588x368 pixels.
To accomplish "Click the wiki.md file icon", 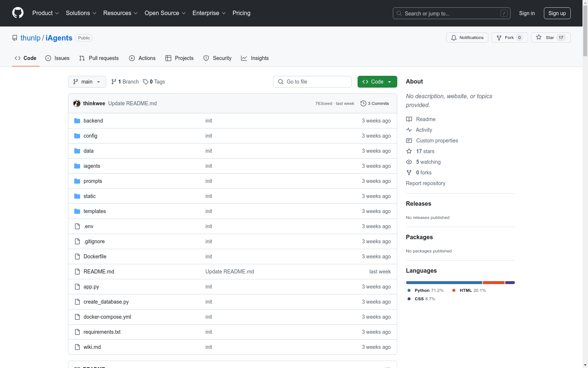I will [77, 347].
